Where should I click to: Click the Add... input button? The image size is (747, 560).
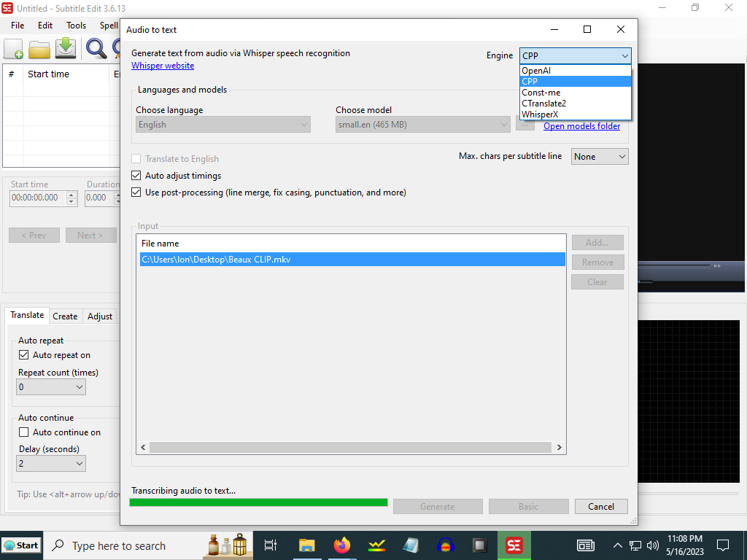[x=597, y=242]
